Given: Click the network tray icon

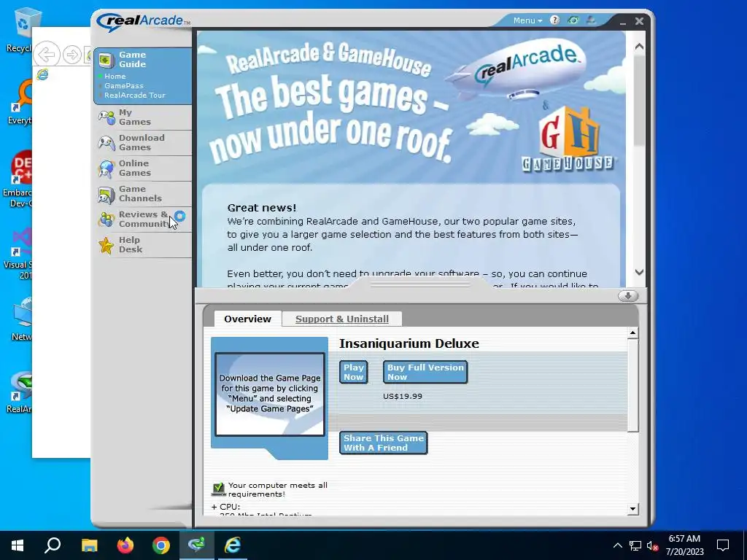Looking at the screenshot, I should coord(635,545).
